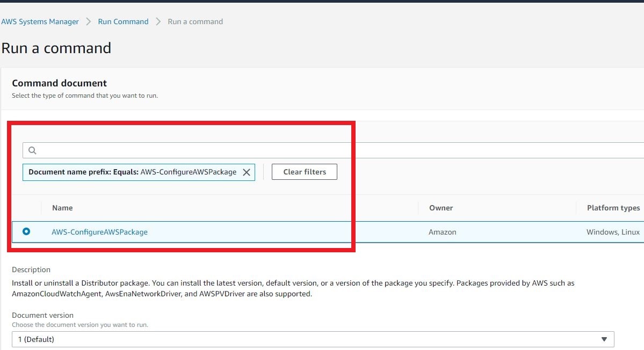644x350 pixels.
Task: Click the magnifier search icon
Action: click(x=32, y=151)
